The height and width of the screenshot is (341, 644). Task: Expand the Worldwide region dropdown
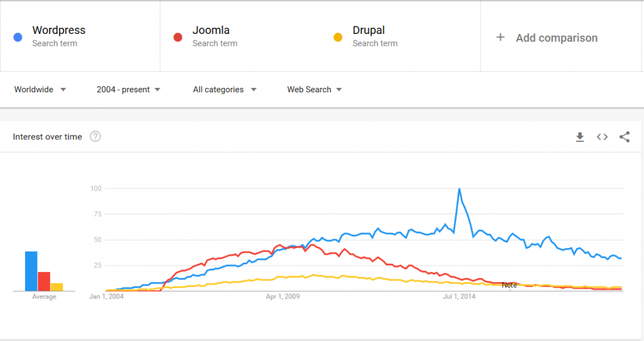coord(40,89)
